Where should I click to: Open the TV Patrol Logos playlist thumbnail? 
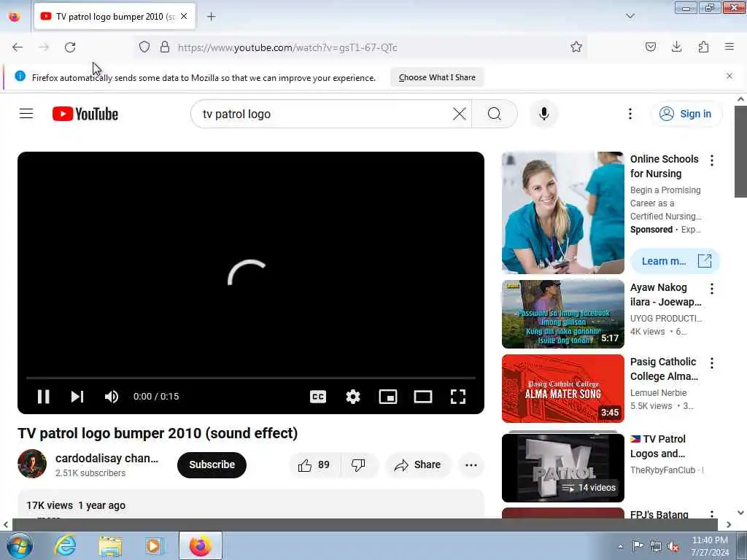[562, 467]
